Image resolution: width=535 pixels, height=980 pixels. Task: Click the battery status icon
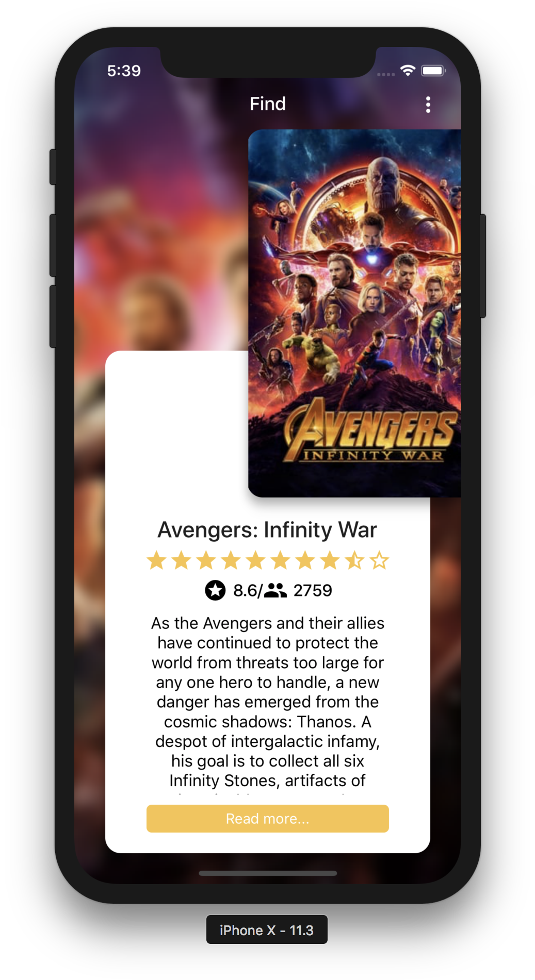pos(433,71)
